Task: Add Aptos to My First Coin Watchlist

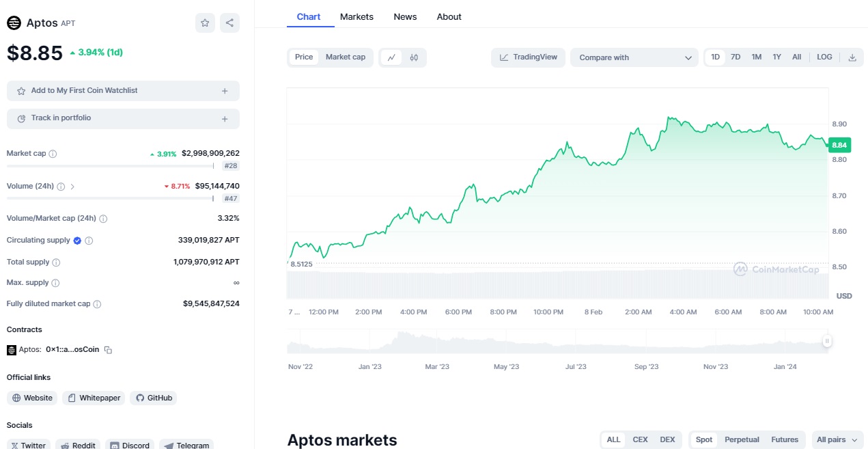Action: (123, 91)
